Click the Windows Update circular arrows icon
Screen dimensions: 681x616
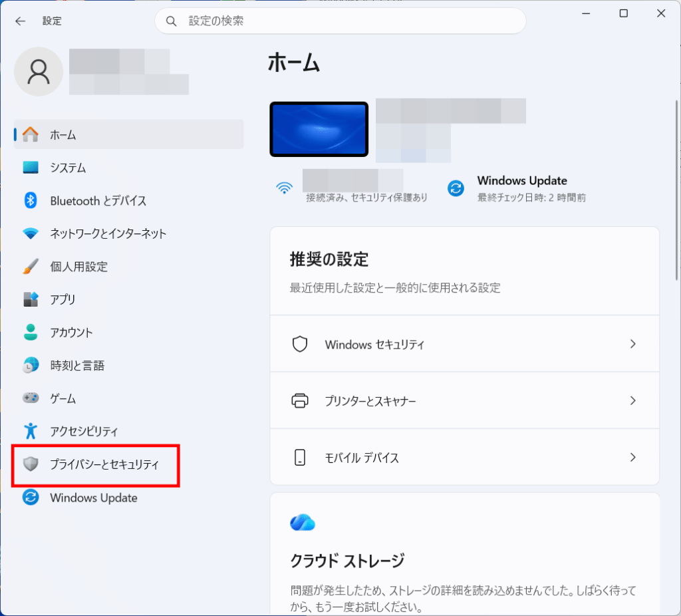(31, 498)
